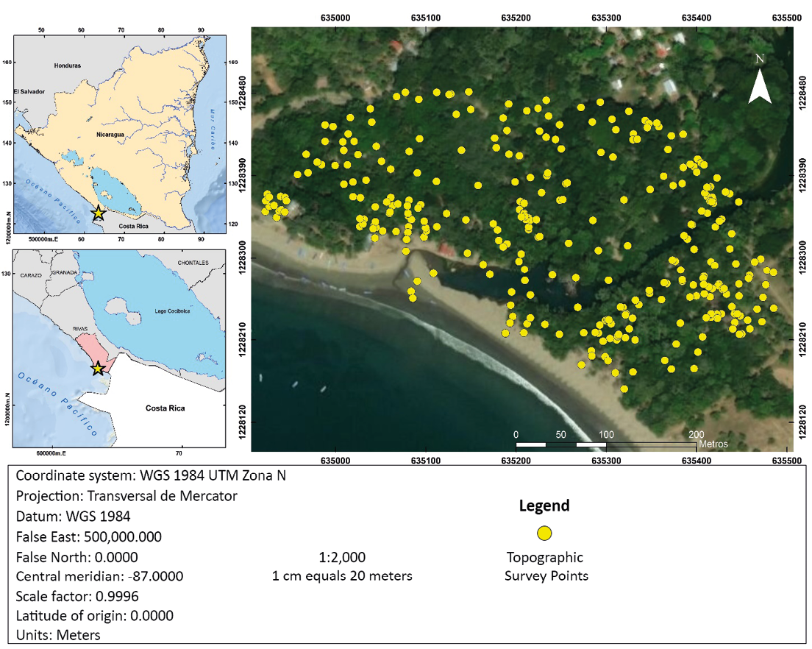Click the Coordinate system WGS 1984 line
812x649 pixels.
[151, 476]
